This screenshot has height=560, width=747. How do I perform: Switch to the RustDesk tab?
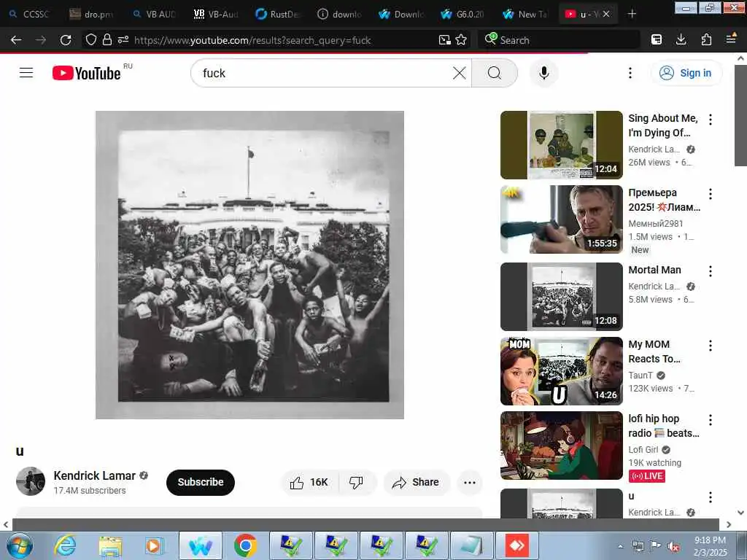pos(278,15)
